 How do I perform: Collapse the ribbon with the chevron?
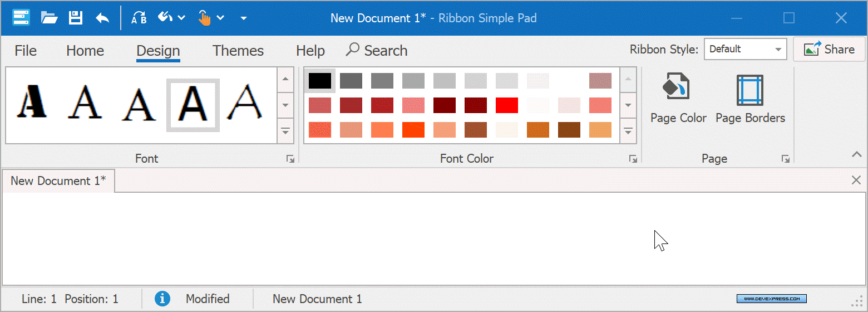856,154
